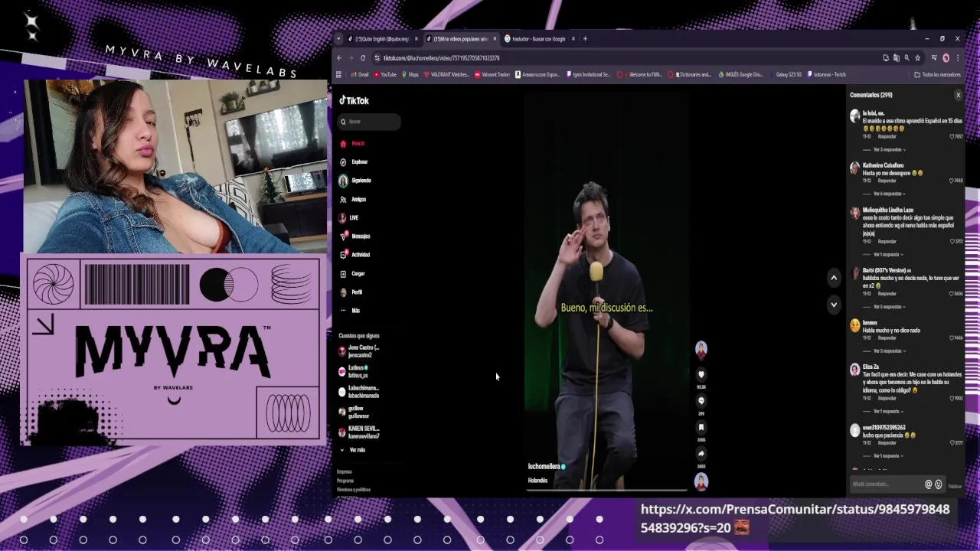Click Publicar comment button
The height and width of the screenshot is (551, 980).
click(955, 486)
